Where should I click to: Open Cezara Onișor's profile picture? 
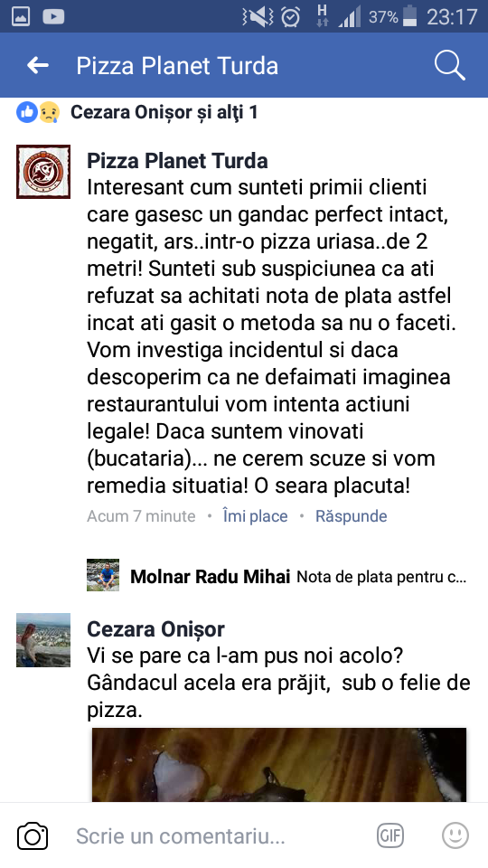click(43, 640)
